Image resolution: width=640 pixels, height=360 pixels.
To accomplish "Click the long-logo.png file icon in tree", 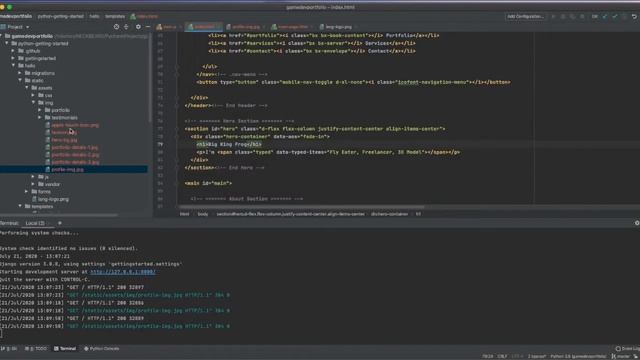I will [34, 199].
